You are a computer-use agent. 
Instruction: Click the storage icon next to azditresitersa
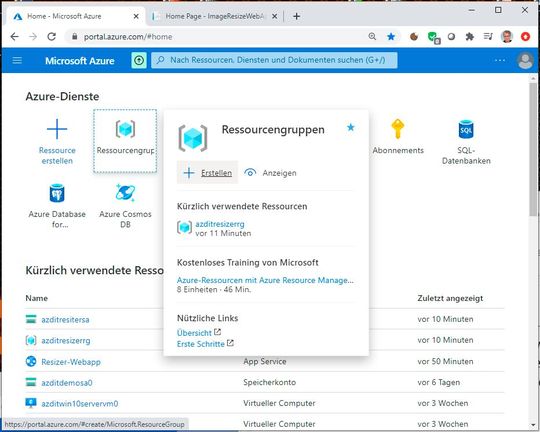click(31, 319)
